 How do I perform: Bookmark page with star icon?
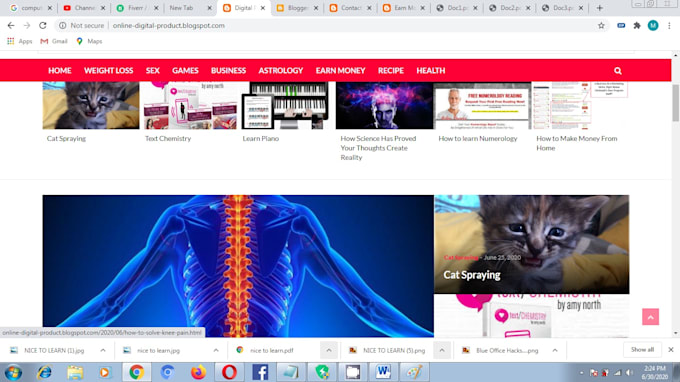(601, 26)
